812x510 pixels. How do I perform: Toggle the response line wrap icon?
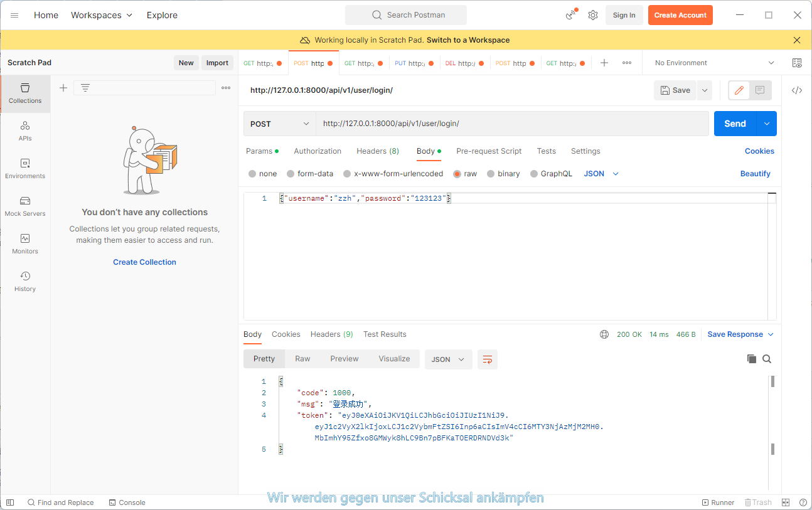click(488, 359)
